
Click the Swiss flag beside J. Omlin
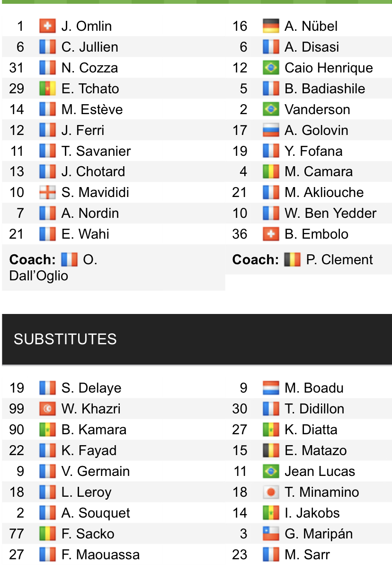(47, 26)
